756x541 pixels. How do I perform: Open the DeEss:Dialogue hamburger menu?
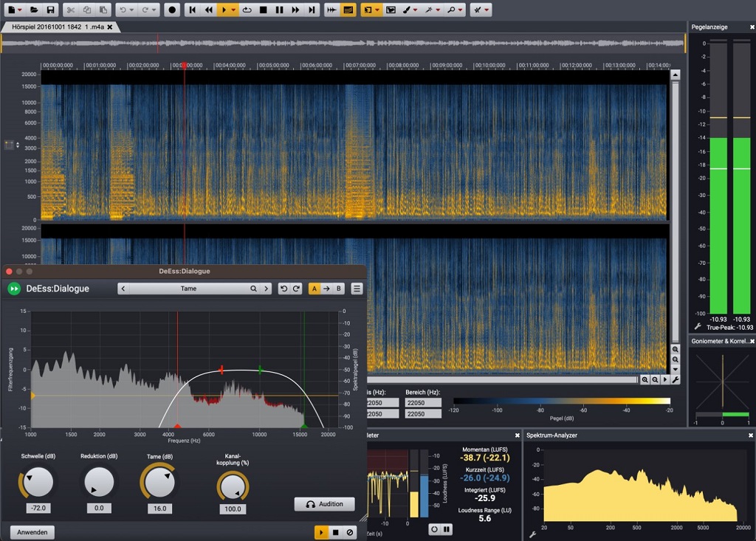pyautogui.click(x=357, y=289)
